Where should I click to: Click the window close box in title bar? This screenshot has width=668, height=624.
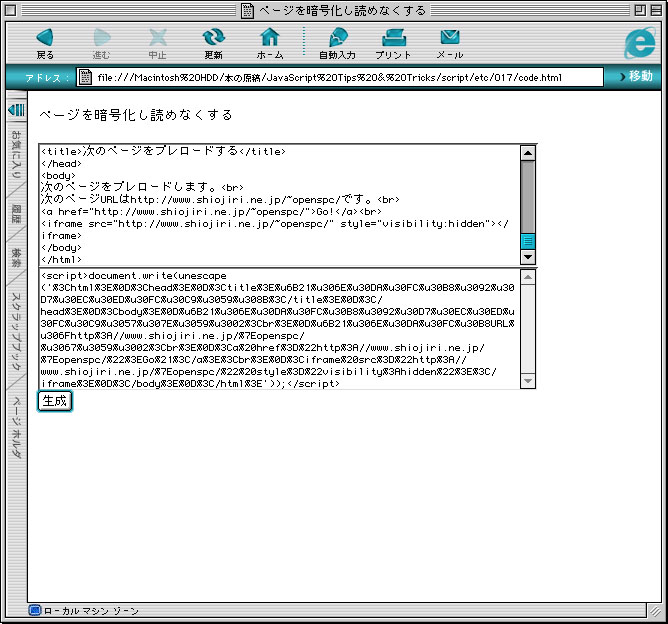click(x=11, y=10)
